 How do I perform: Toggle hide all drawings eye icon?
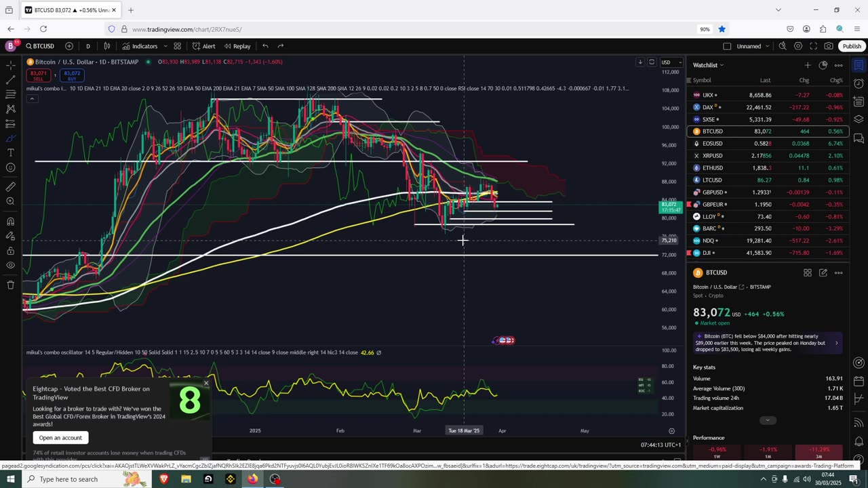(x=10, y=265)
